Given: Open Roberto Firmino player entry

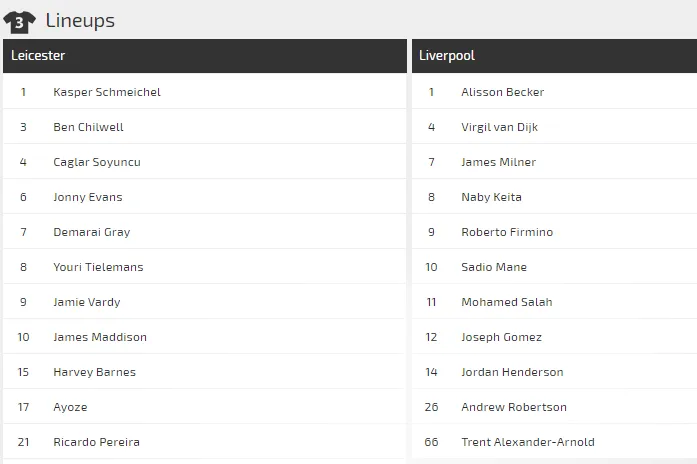Looking at the screenshot, I should (507, 232).
